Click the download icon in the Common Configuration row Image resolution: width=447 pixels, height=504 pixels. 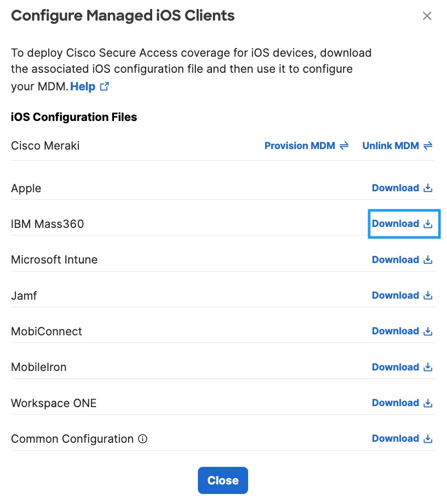click(x=428, y=438)
